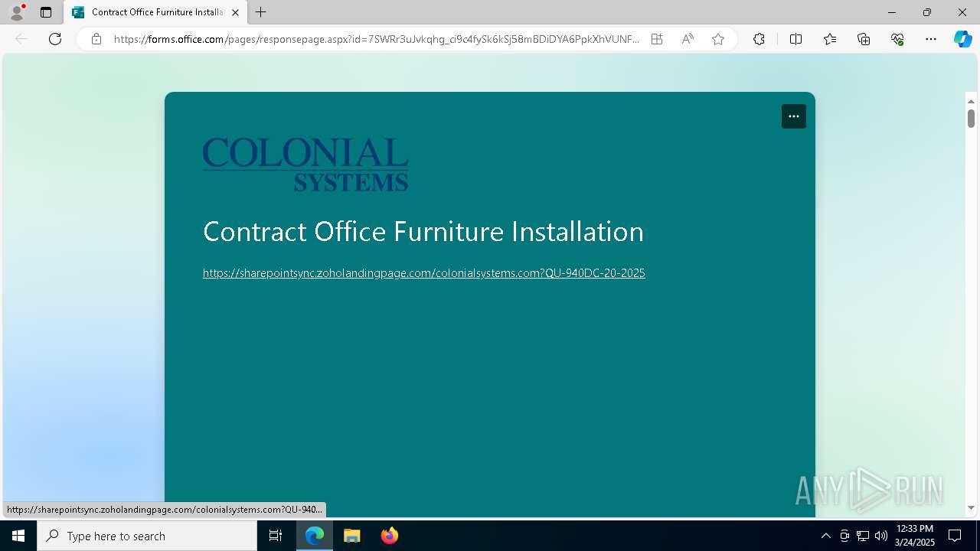Open Browser essentials heart icon

click(897, 39)
